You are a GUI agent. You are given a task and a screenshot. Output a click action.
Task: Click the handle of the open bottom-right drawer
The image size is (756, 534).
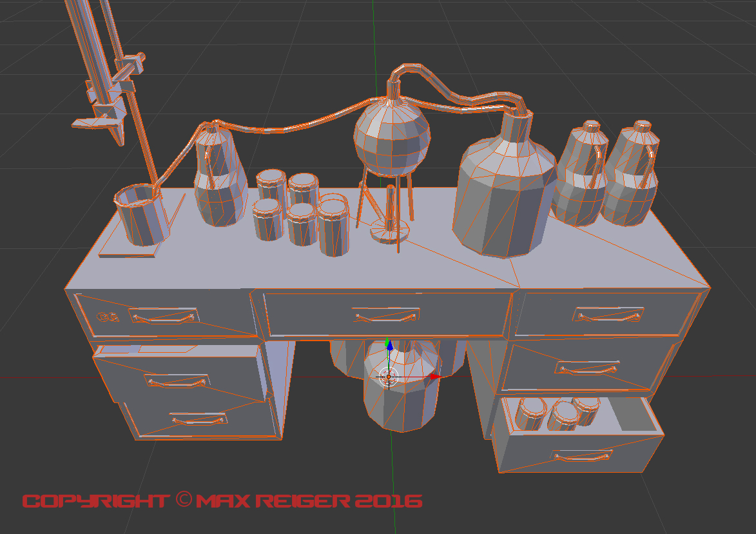(x=581, y=456)
